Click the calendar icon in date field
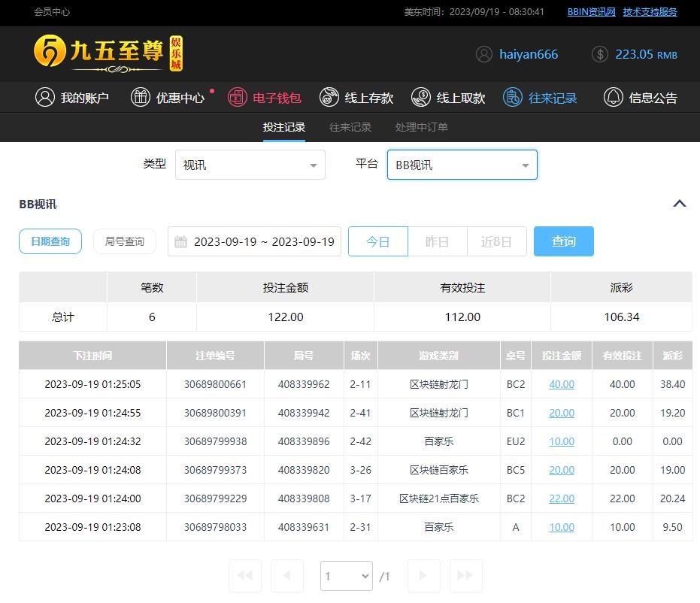700x603 pixels. pos(180,241)
